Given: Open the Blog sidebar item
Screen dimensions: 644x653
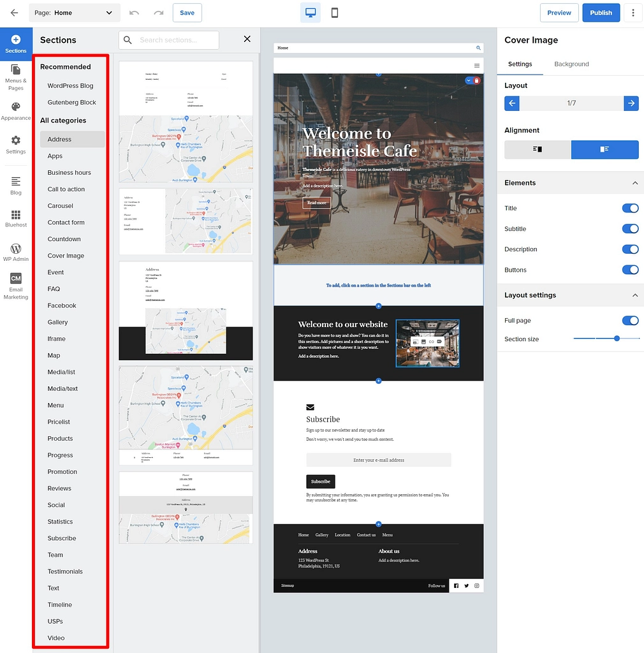Looking at the screenshot, I should click(x=16, y=186).
